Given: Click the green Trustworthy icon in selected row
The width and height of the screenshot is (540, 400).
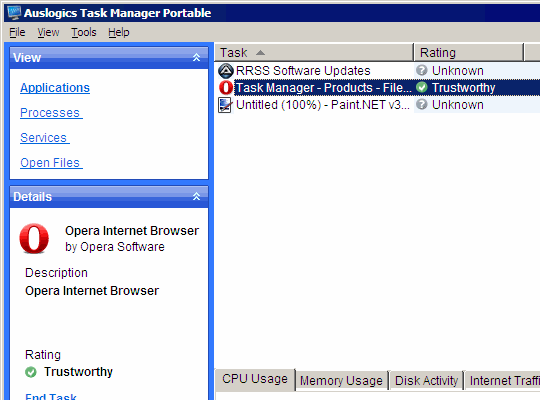Looking at the screenshot, I should (x=422, y=88).
